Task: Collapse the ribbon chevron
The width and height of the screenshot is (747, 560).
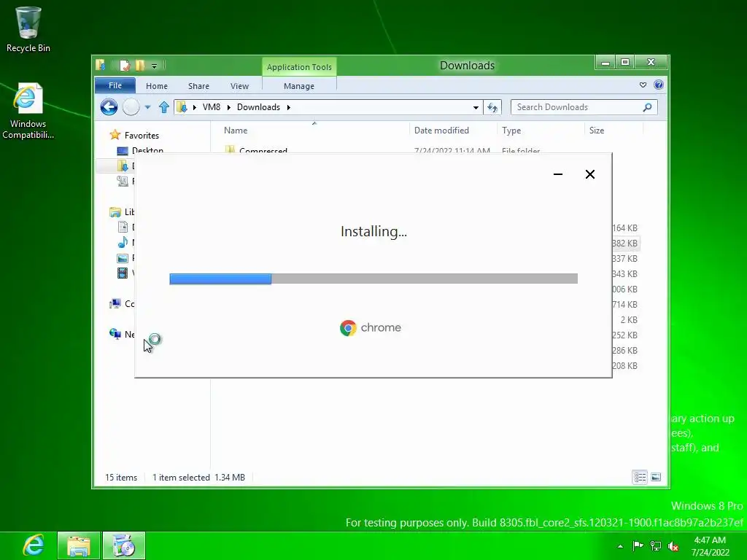Action: [643, 85]
